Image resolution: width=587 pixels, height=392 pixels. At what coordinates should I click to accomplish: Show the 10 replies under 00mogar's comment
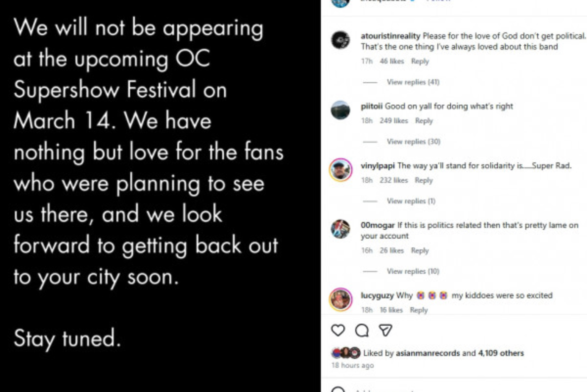413,271
